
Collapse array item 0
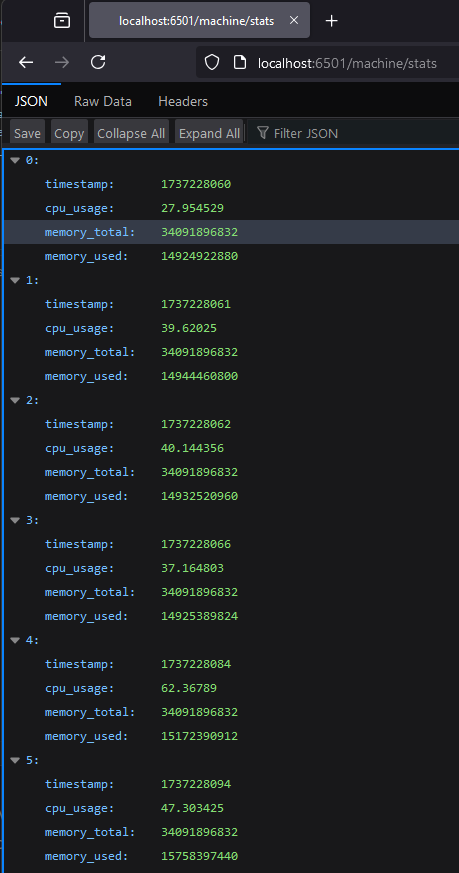16,160
